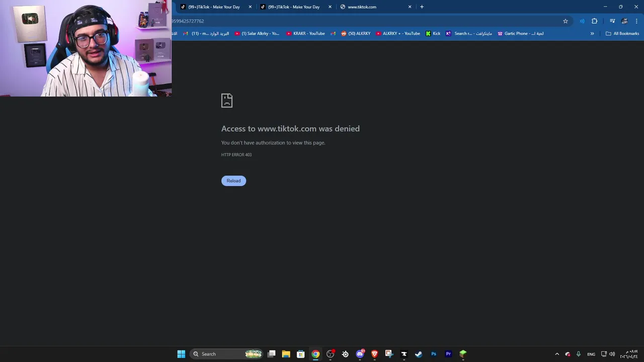Click the Windows taskbar Search box

pos(226,354)
